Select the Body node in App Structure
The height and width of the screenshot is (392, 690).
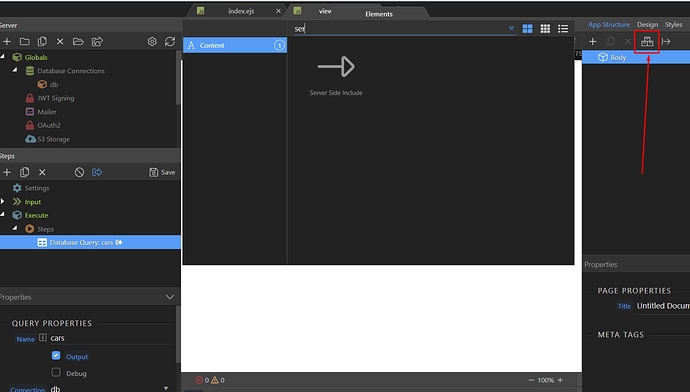(x=636, y=57)
